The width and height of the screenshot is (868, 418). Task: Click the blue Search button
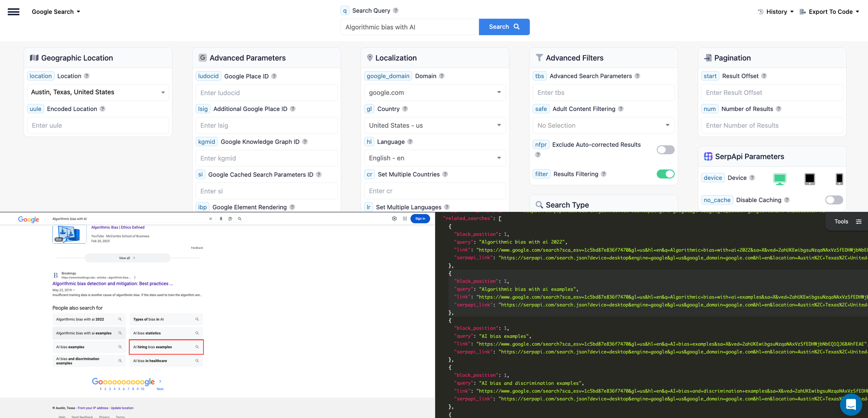tap(504, 27)
